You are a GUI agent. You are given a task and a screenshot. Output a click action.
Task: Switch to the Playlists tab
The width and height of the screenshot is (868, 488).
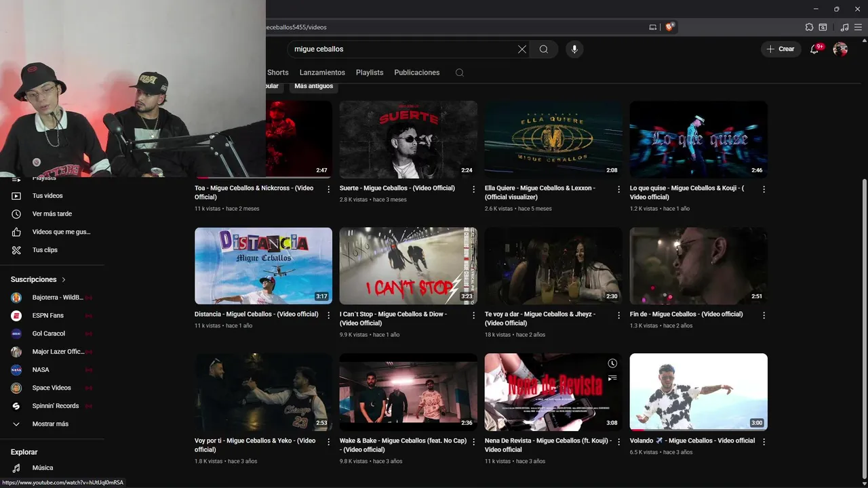(370, 73)
